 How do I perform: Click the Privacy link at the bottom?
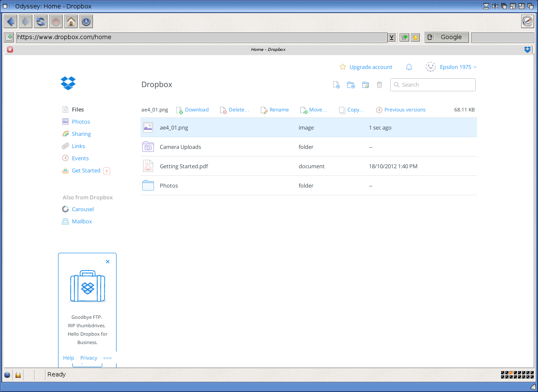click(89, 358)
